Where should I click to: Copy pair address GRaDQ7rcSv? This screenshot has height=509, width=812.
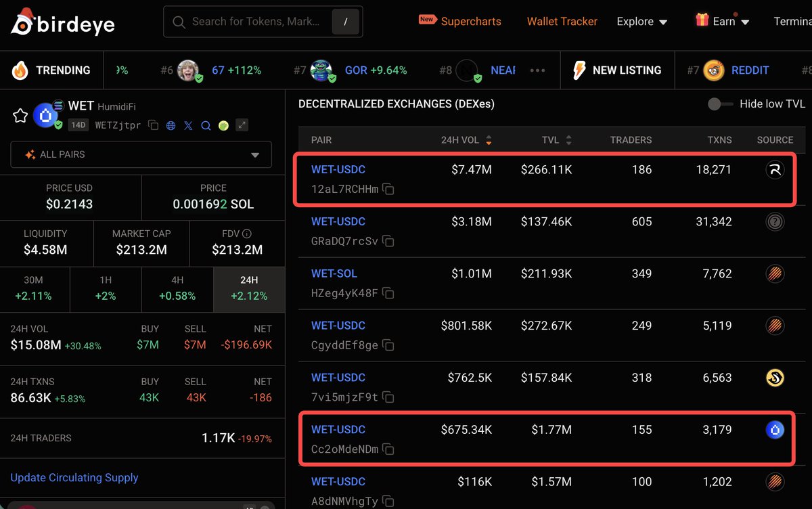point(388,241)
